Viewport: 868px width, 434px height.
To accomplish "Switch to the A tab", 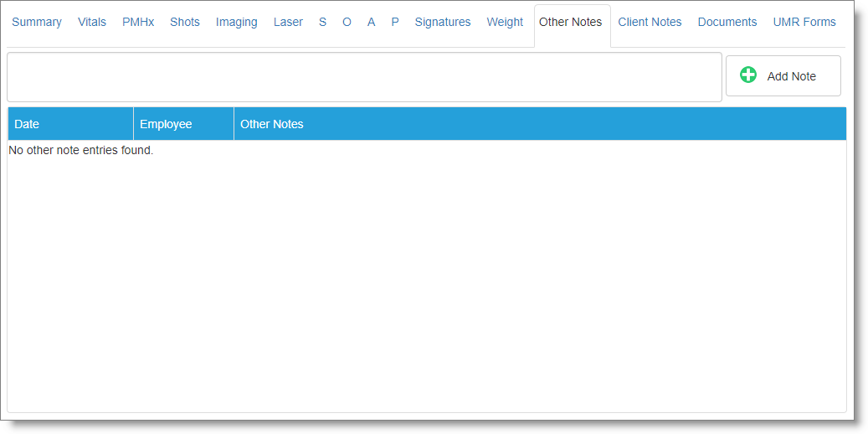I will click(x=371, y=22).
